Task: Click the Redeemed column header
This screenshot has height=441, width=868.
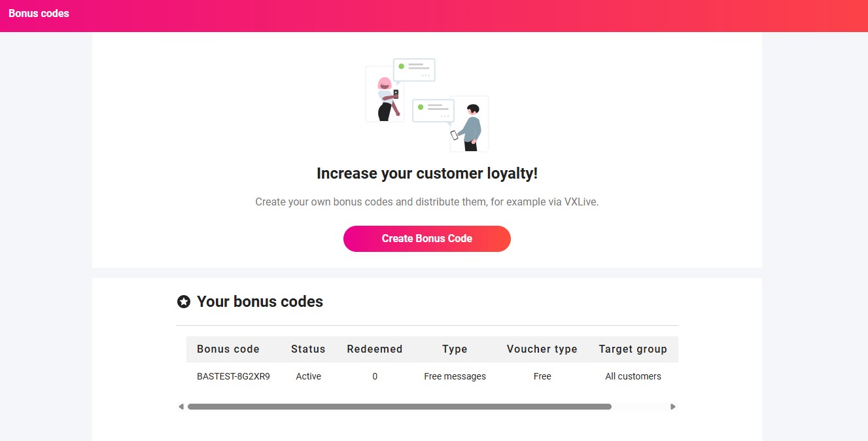Action: click(375, 349)
